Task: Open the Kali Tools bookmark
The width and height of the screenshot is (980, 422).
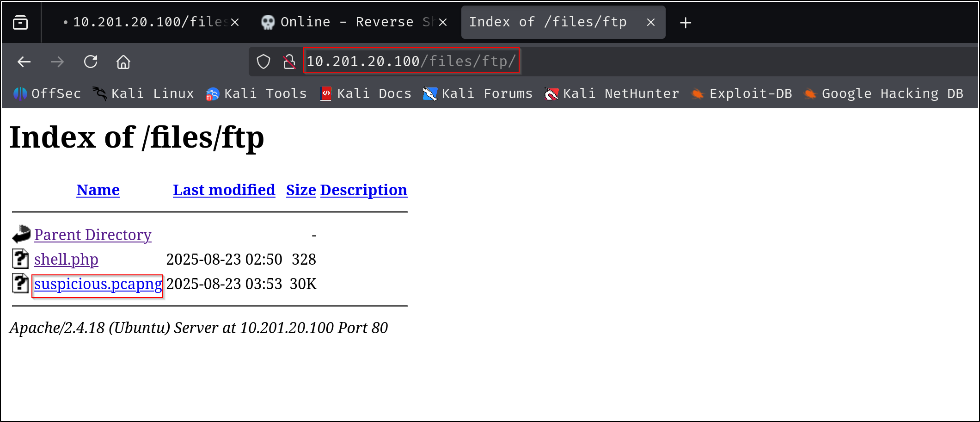Action: click(x=257, y=94)
